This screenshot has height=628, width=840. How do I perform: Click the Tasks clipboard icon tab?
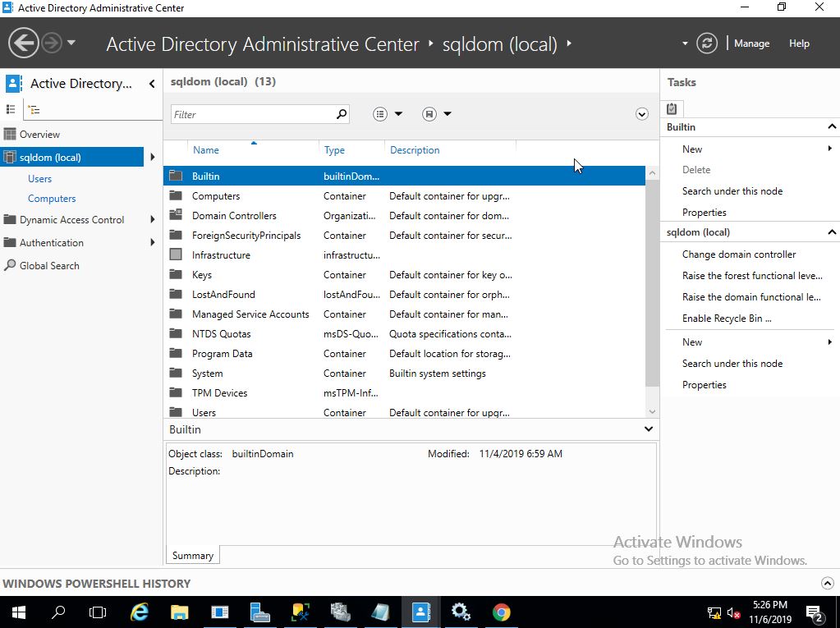pos(672,108)
